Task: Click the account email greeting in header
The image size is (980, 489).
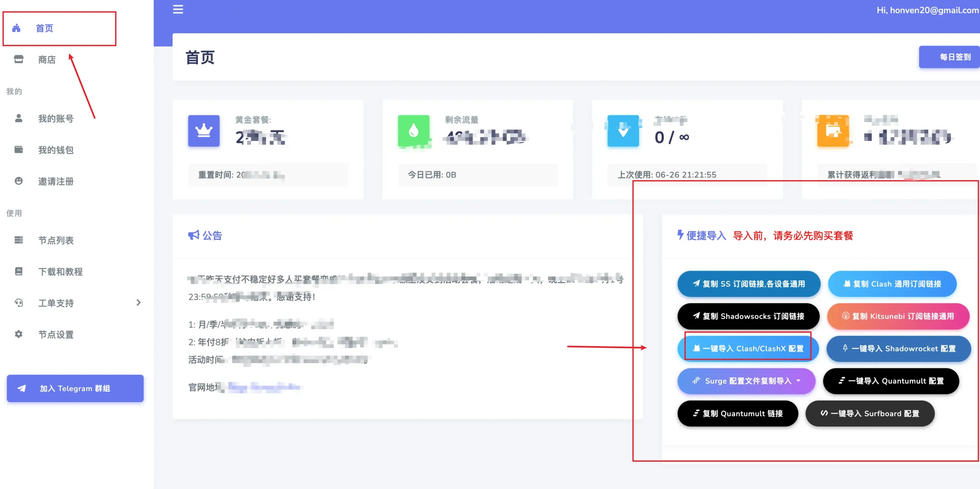Action: pyautogui.click(x=928, y=10)
